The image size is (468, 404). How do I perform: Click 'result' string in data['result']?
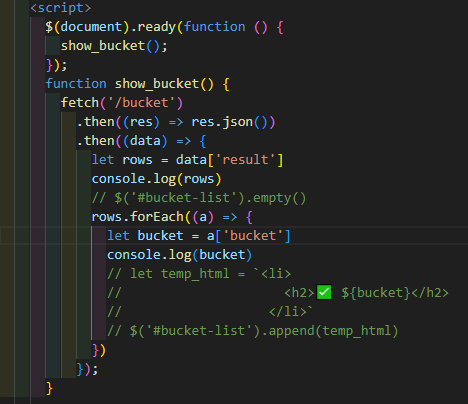pyautogui.click(x=245, y=160)
